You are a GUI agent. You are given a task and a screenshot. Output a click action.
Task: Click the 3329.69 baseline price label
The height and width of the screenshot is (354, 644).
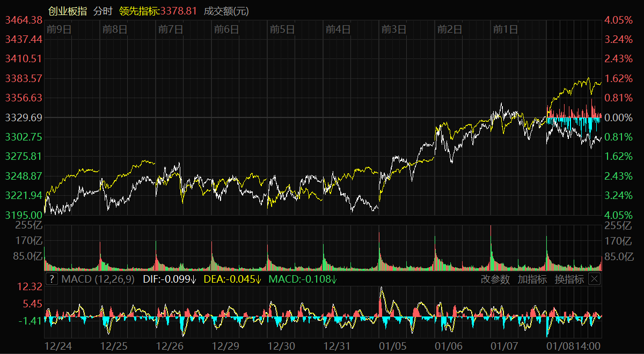[24, 117]
